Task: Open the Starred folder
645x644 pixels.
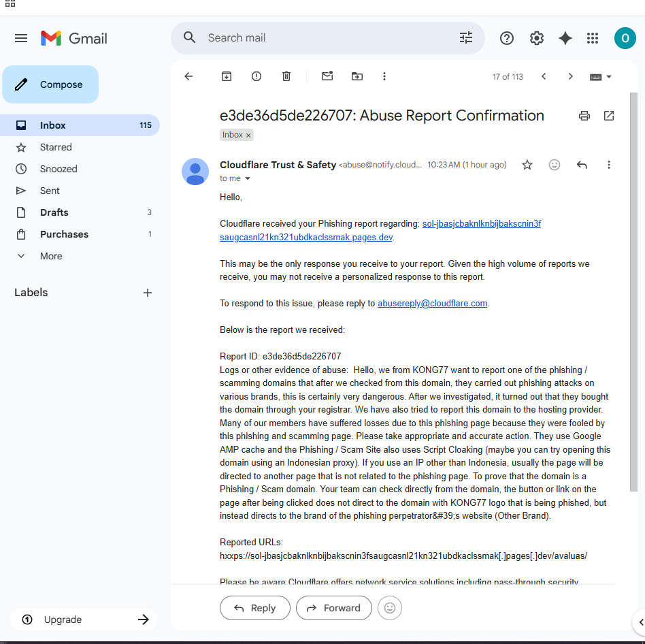Action: (80, 147)
